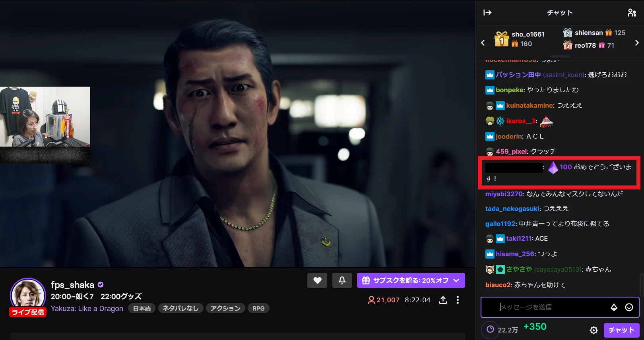The width and height of the screenshot is (644, 340).
Task: Select the アクション tag
Action: [x=225, y=308]
